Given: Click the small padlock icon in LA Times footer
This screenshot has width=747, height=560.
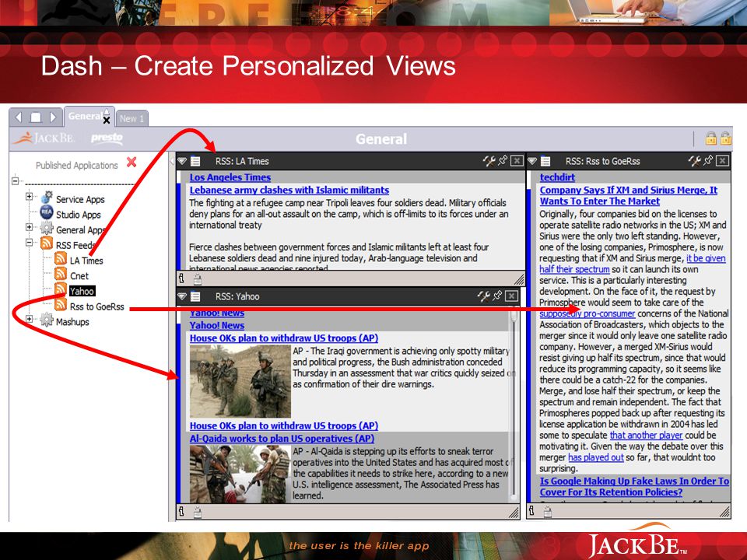Looking at the screenshot, I should point(197,279).
